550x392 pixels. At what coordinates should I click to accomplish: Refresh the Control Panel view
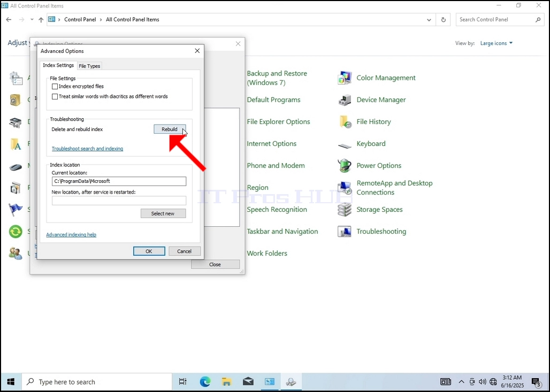pyautogui.click(x=444, y=20)
